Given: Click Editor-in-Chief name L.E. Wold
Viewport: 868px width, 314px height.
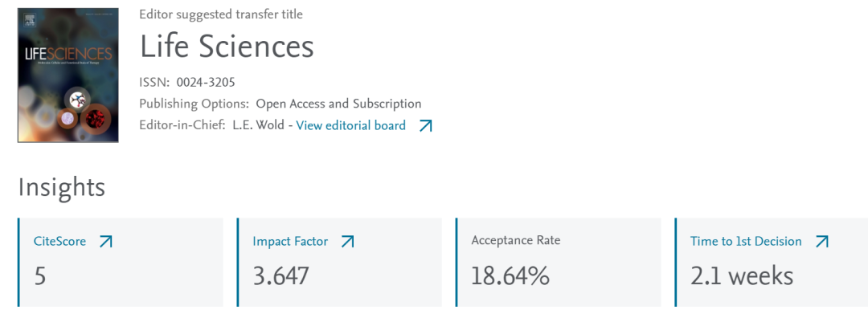Looking at the screenshot, I should pyautogui.click(x=257, y=125).
